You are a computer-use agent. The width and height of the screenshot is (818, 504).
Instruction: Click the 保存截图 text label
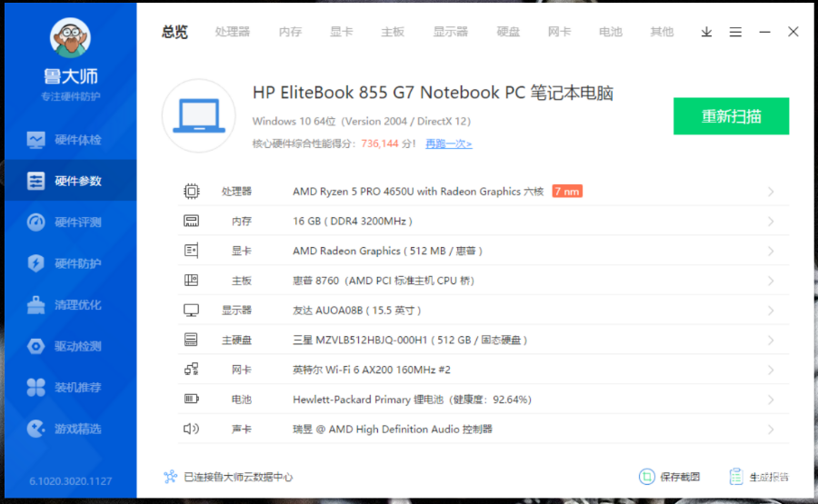(x=680, y=477)
